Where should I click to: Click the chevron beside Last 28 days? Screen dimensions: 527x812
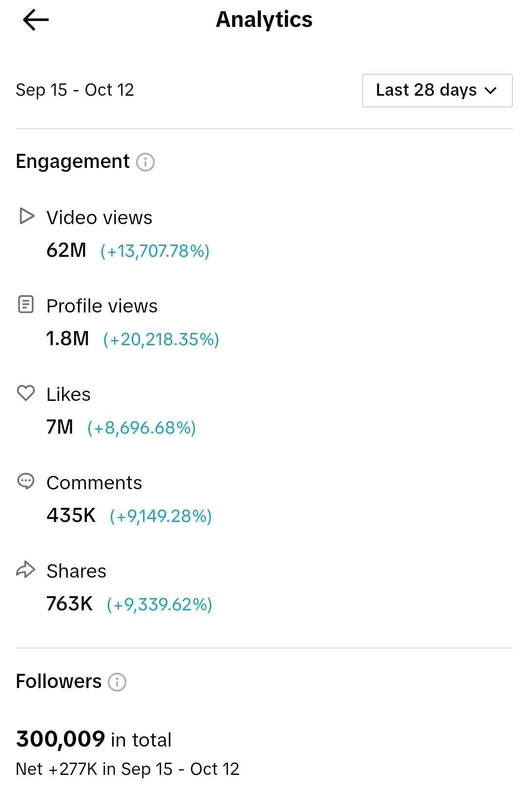click(490, 90)
